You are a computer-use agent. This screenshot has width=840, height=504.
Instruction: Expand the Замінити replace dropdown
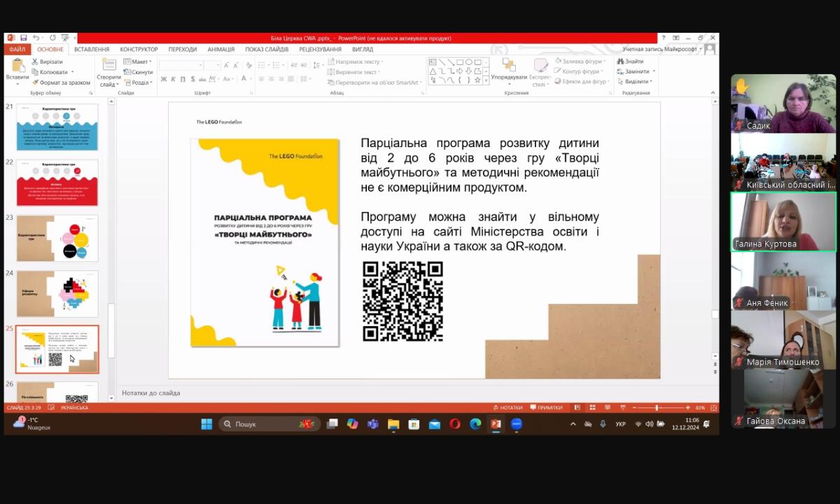point(636,71)
